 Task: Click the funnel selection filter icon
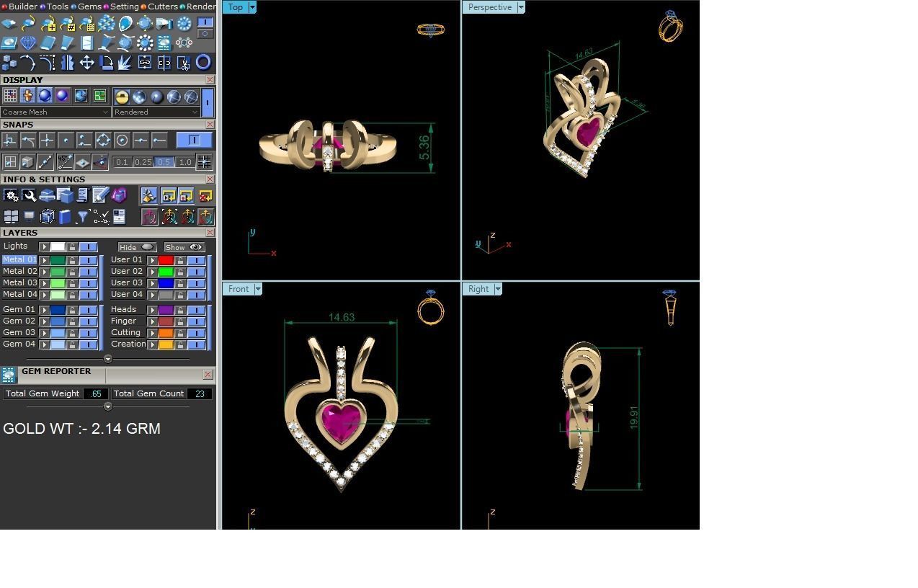click(x=83, y=216)
